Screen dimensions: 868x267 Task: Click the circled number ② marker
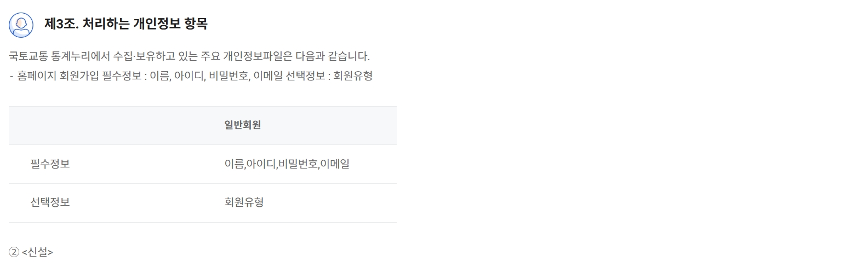(14, 252)
